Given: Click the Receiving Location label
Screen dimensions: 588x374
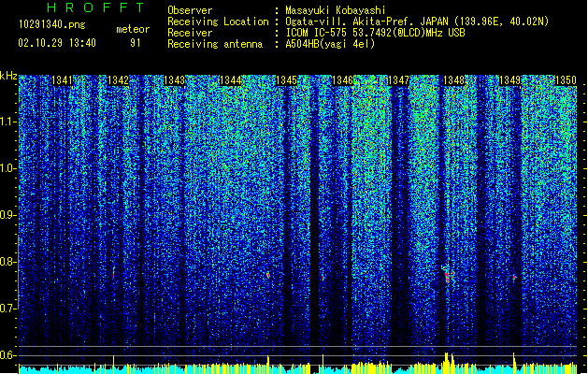Looking at the screenshot, I should (218, 22).
